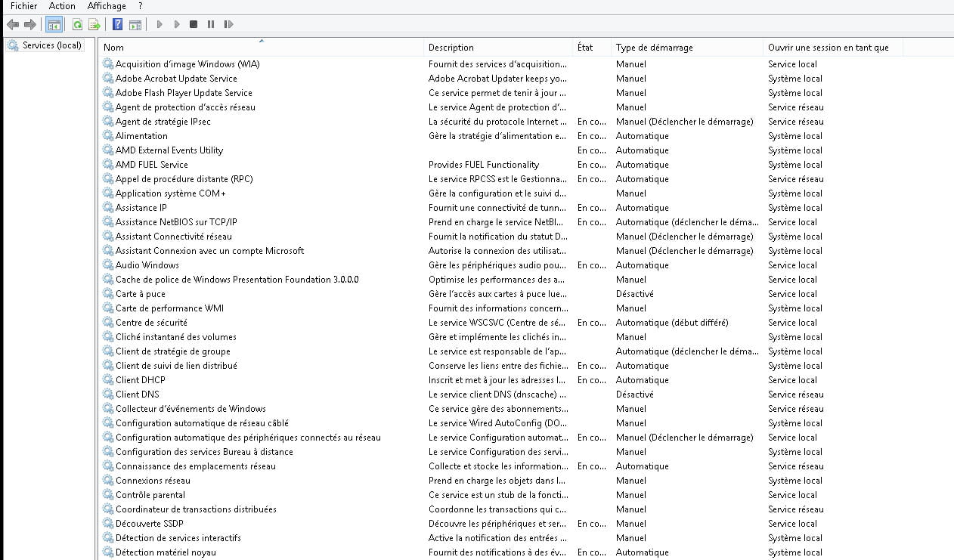Image resolution: width=954 pixels, height=560 pixels.
Task: Open the Action menu
Action: (62, 6)
